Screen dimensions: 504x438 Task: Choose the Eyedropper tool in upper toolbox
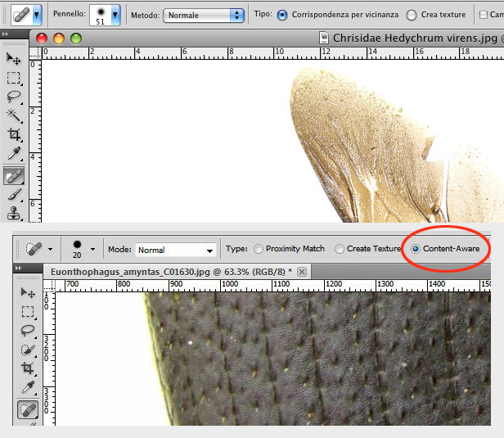(14, 155)
